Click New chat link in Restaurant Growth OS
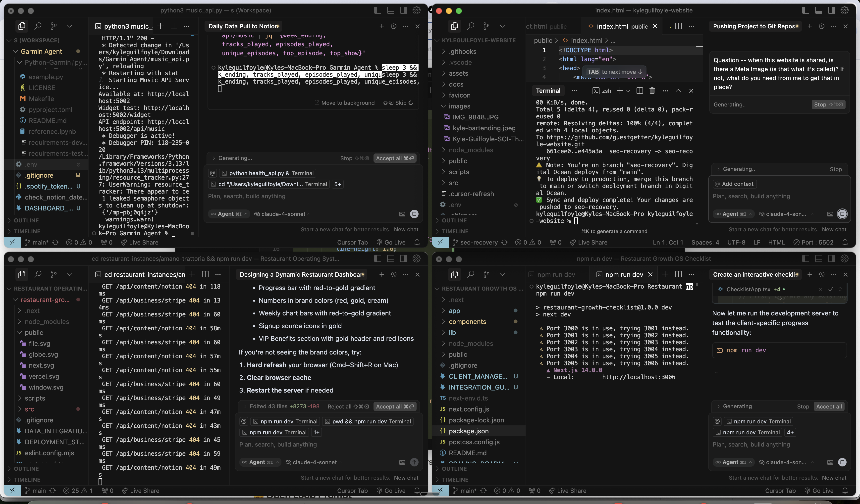 pos(834,478)
